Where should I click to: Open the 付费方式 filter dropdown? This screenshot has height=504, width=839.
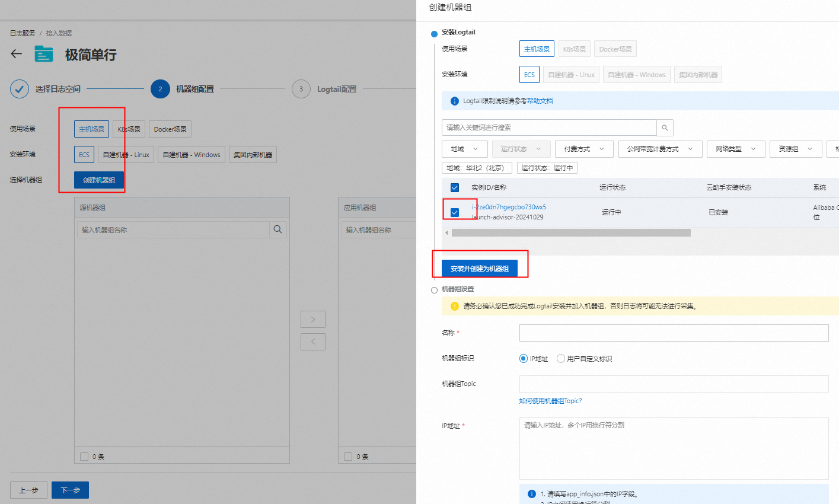pyautogui.click(x=584, y=149)
